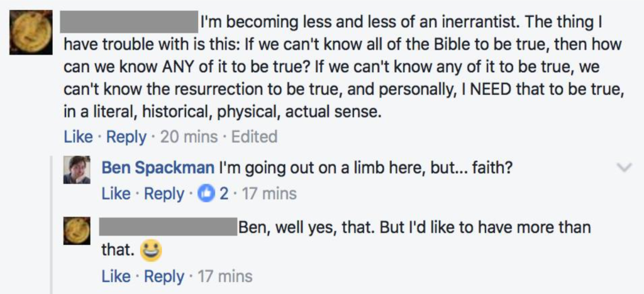View edit history via 'Edited' link
Screen dimensions: 644x294
[x=254, y=136]
